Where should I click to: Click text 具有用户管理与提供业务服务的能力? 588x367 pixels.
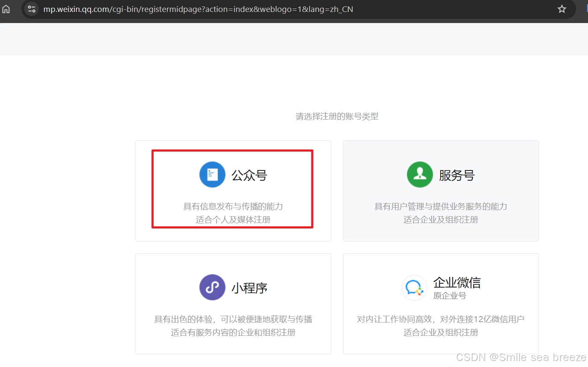coord(441,206)
